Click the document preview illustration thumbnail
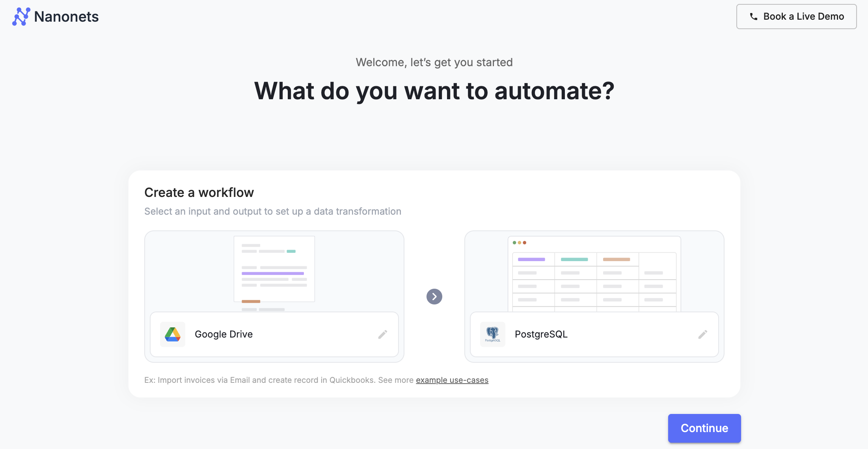This screenshot has width=868, height=449. pos(274,269)
